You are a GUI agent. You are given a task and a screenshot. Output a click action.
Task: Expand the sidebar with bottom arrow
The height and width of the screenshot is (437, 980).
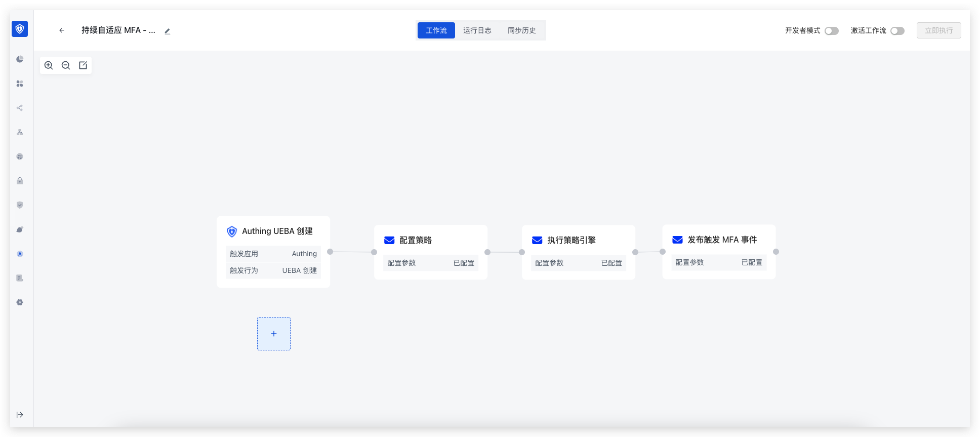coord(20,415)
